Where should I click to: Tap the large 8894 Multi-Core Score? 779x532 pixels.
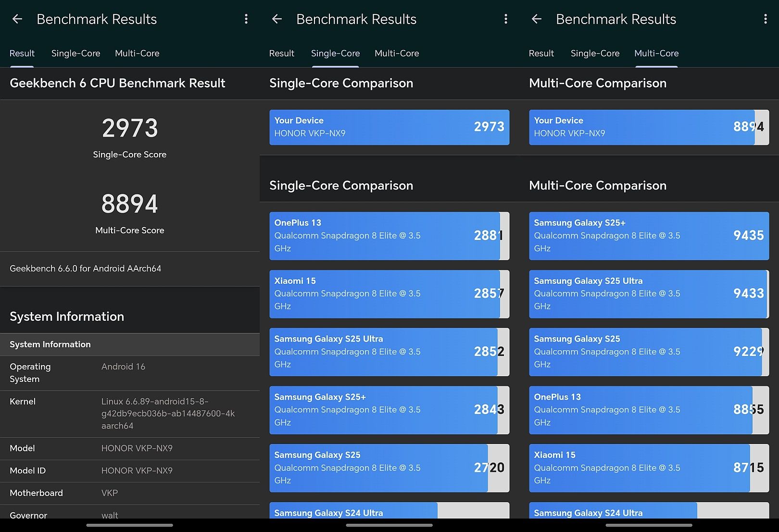tap(130, 204)
